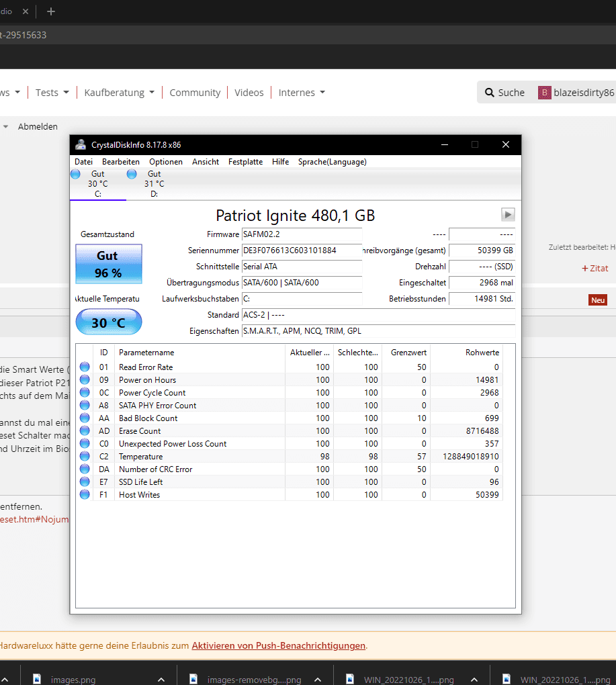Open the Community page link
This screenshot has width=616, height=685.
195,93
